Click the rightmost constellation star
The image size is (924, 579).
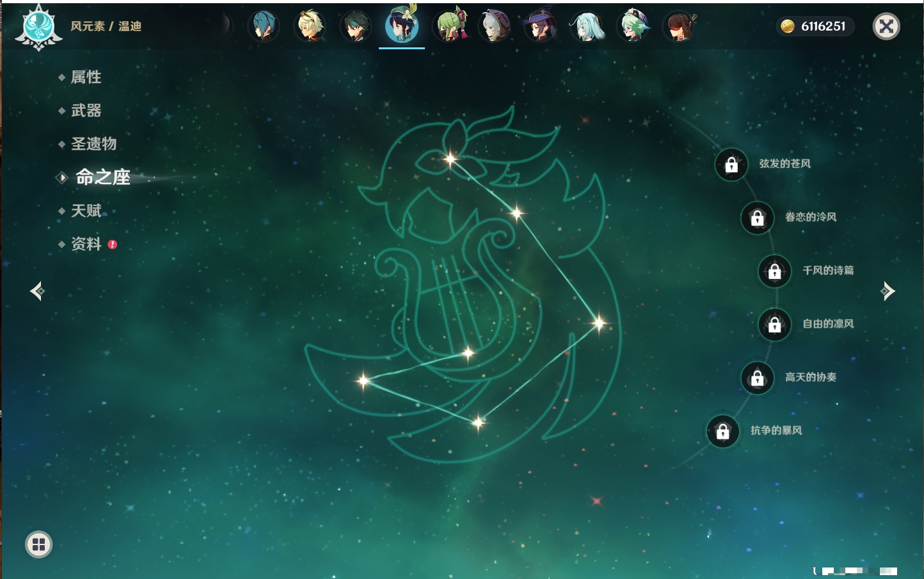[599, 323]
